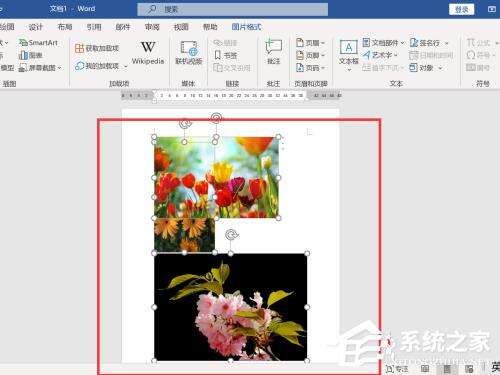Open the 页码 page number dropdown
Screen dimensions: 500x375
coord(310,68)
